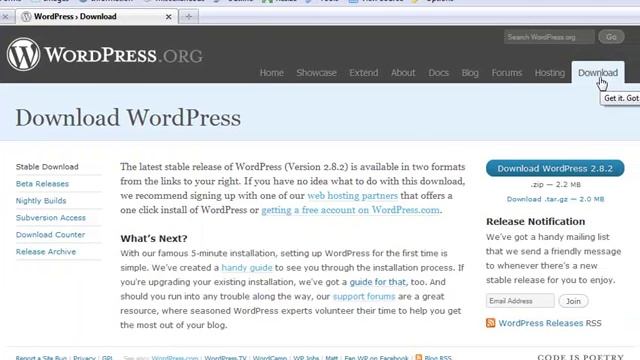Click the WordPress favicon on the browser tab
Image resolution: width=640 pixels, height=360 pixels.
(27, 17)
